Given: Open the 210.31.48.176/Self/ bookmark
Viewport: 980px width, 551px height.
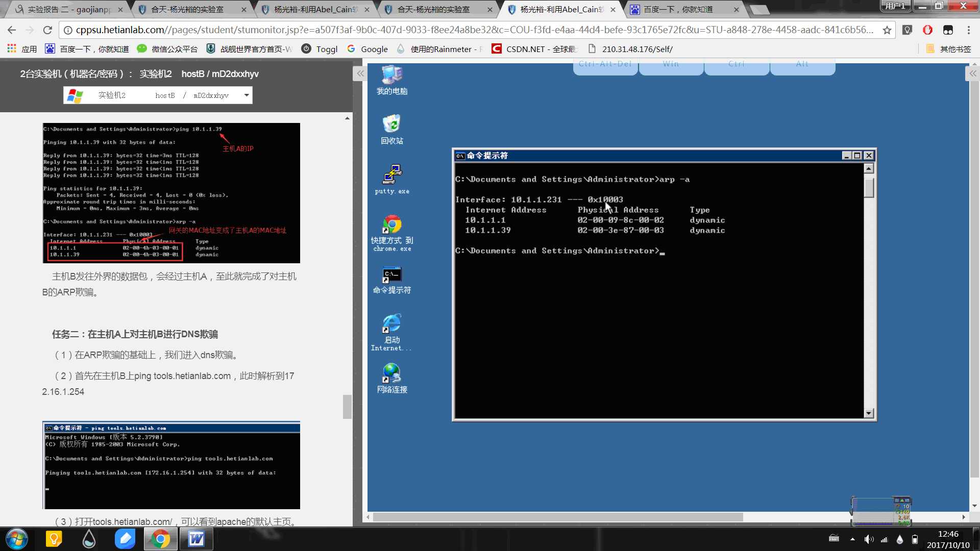Looking at the screenshot, I should [x=630, y=49].
